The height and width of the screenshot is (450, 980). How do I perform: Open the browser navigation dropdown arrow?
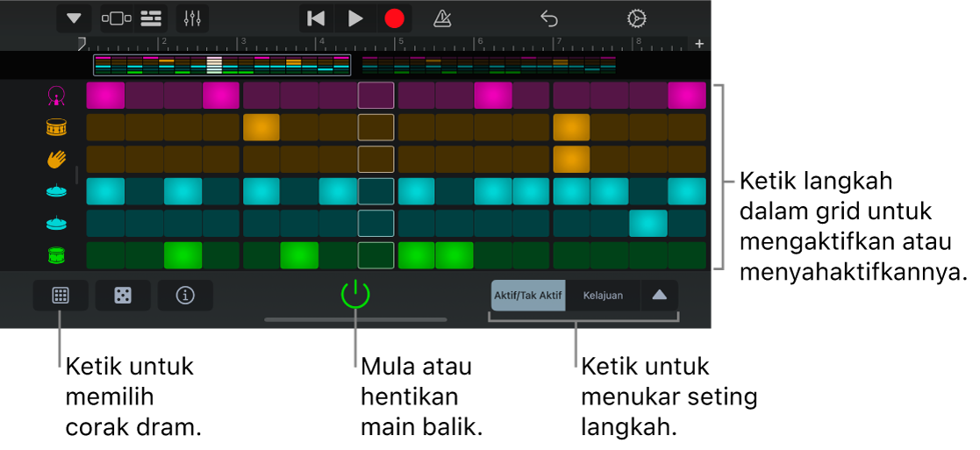(x=74, y=18)
